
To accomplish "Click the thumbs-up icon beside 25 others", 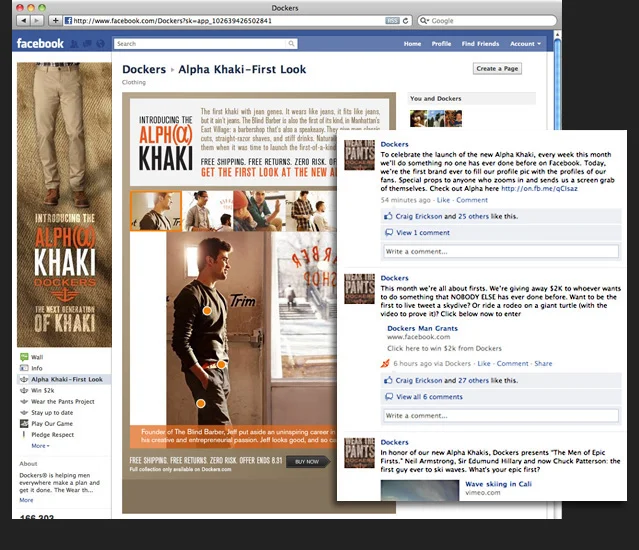I will tap(388, 216).
